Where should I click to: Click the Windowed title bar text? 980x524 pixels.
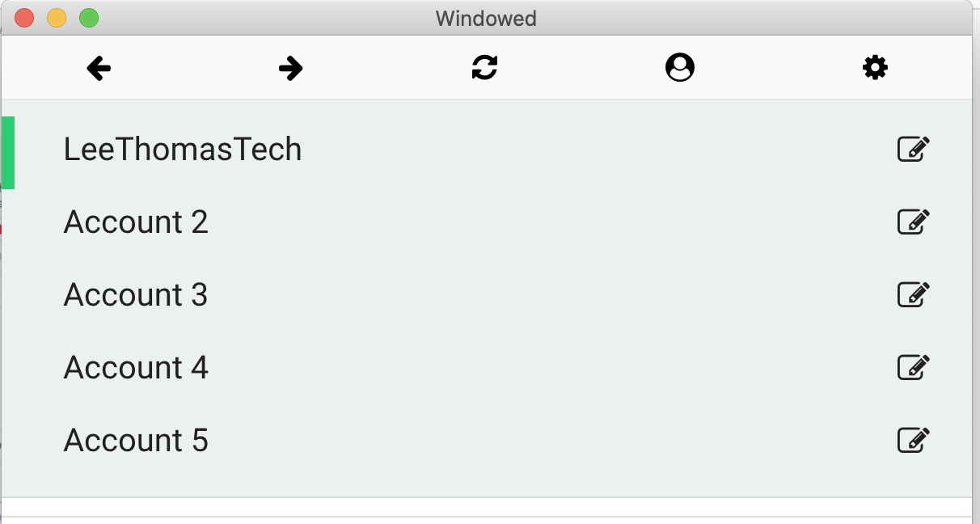point(486,18)
